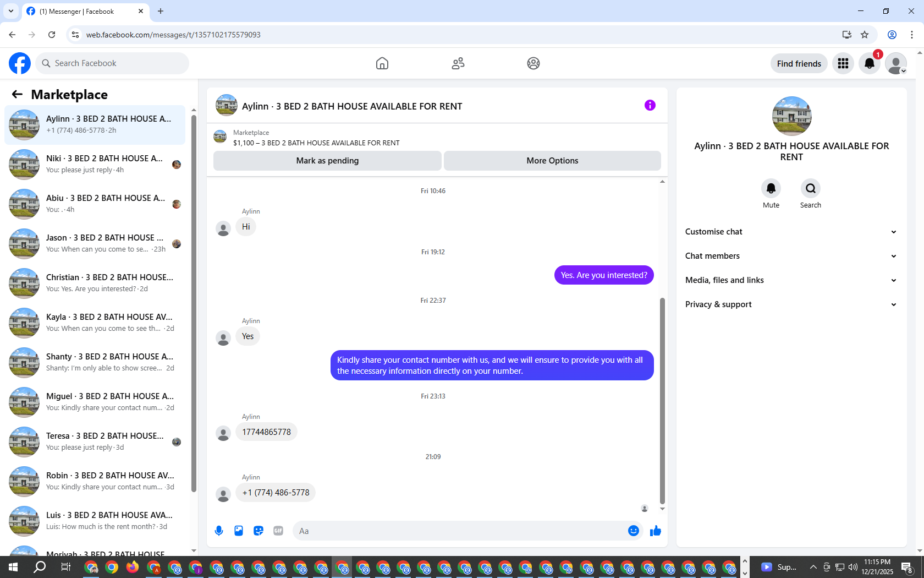Attach a photo using the image icon
924x578 pixels.
tap(239, 531)
